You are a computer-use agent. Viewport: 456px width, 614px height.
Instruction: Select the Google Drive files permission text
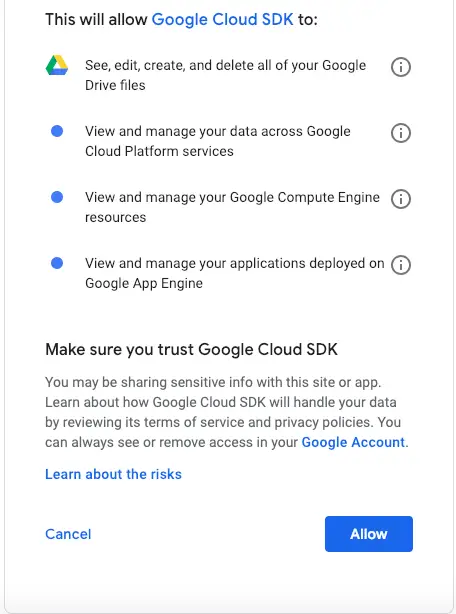tap(225, 75)
